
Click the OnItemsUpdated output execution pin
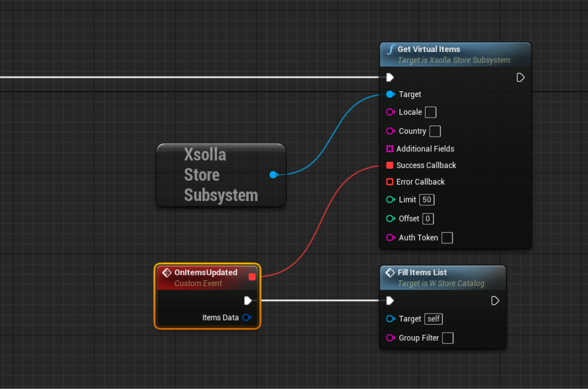248,300
